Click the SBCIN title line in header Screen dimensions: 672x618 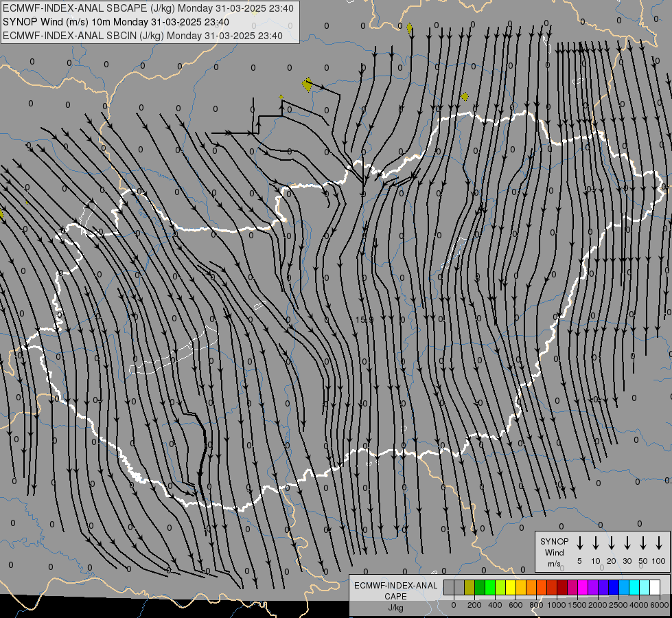coord(143,36)
